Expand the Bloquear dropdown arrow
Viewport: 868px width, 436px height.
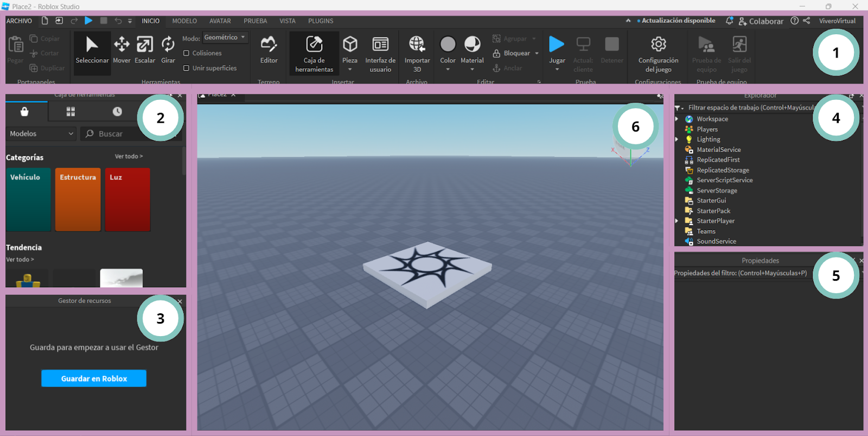(537, 53)
